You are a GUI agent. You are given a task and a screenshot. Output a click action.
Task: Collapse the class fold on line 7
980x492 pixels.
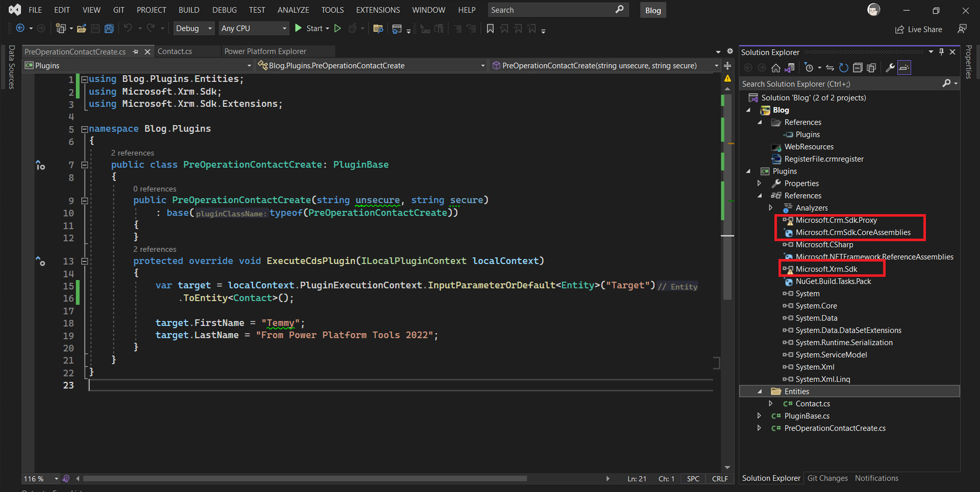(85, 165)
